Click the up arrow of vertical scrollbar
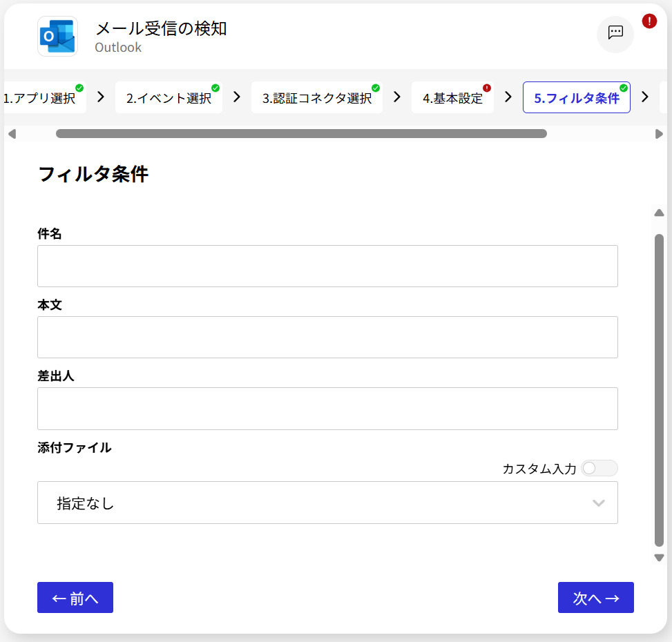 tap(659, 213)
